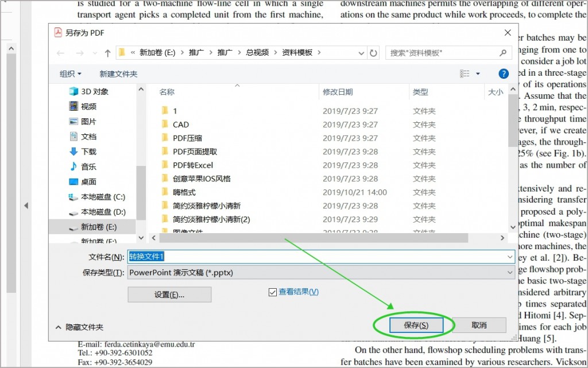Viewport: 588px width, 368px height.
Task: Open the 组织 menu
Action: 70,73
